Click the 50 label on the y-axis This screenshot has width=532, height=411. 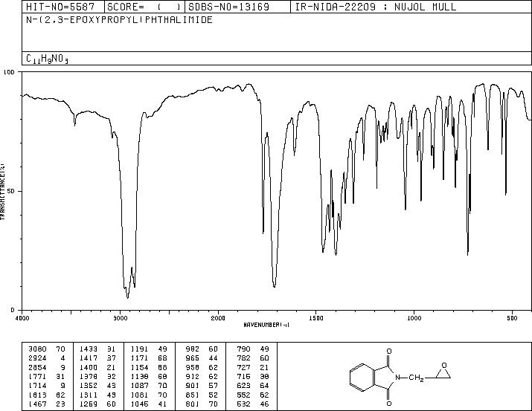coord(12,191)
